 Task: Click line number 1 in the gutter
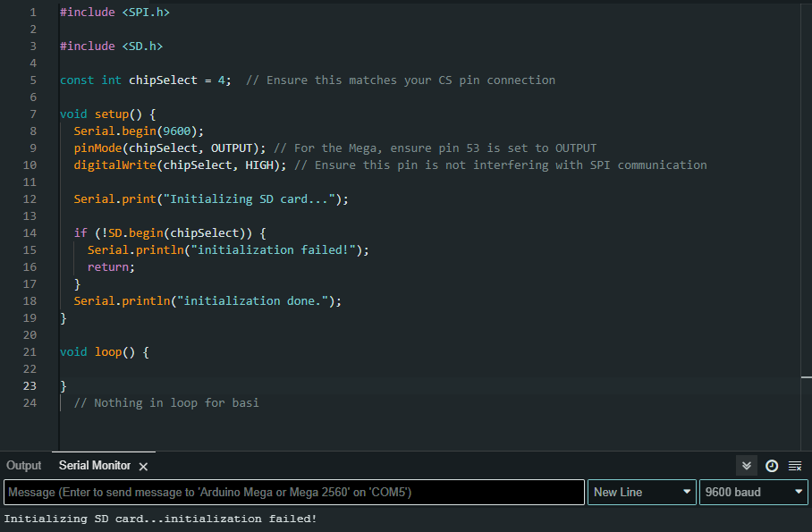click(33, 13)
